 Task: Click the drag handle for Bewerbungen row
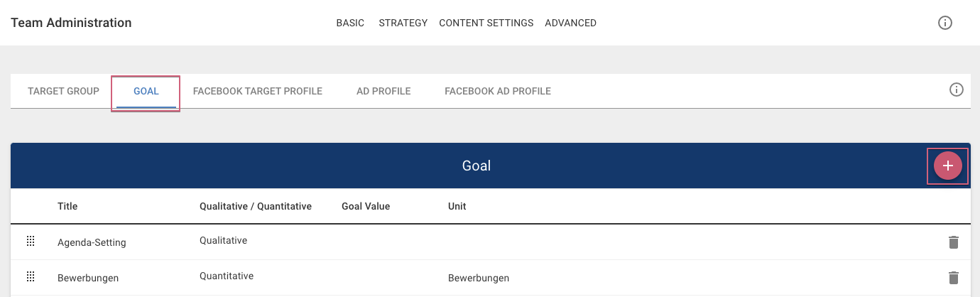pyautogui.click(x=31, y=276)
